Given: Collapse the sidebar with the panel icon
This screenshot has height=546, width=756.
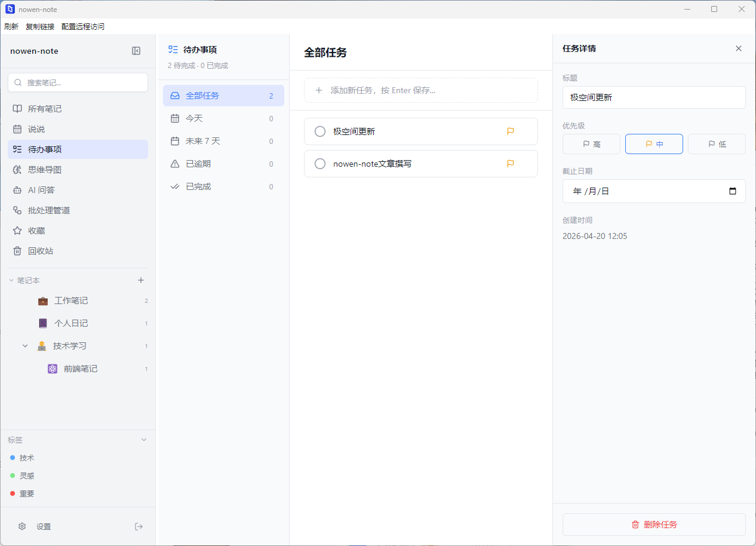Looking at the screenshot, I should (x=136, y=51).
